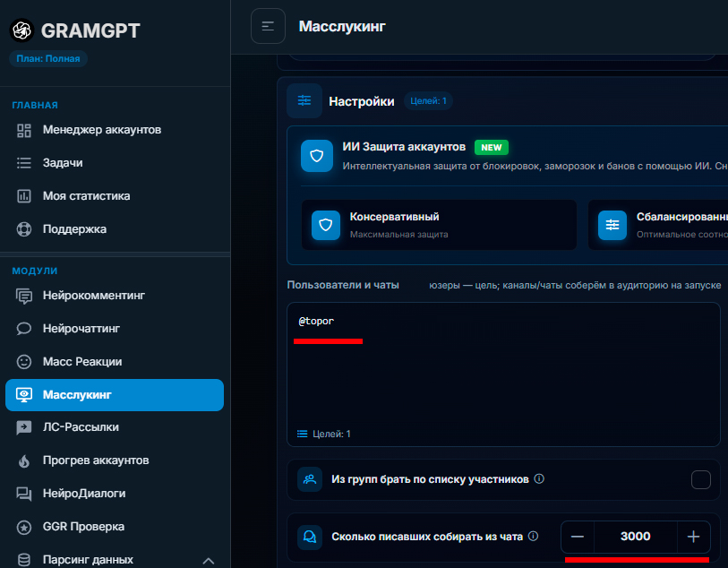Click the НейроДиалоги chat icon

[x=23, y=494]
